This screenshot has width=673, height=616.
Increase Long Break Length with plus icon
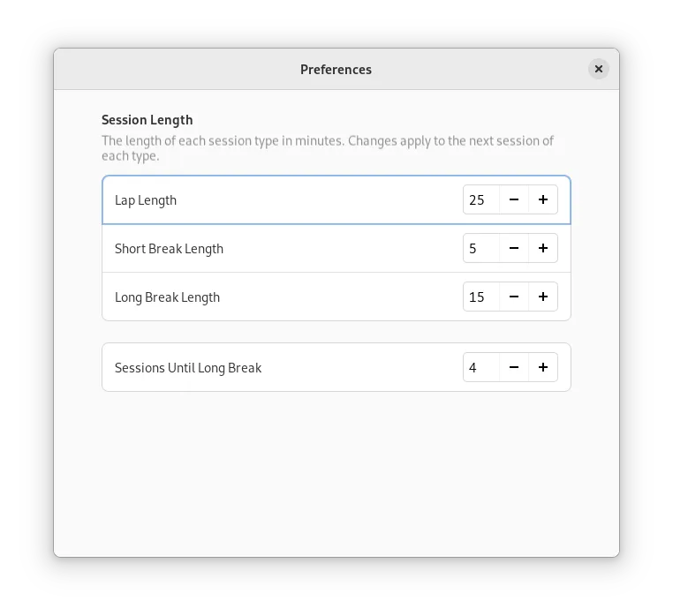543,297
